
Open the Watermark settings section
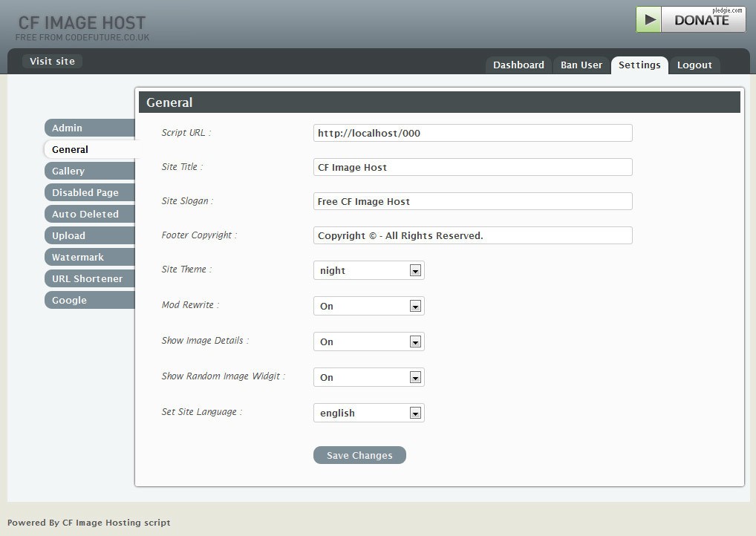coord(89,258)
